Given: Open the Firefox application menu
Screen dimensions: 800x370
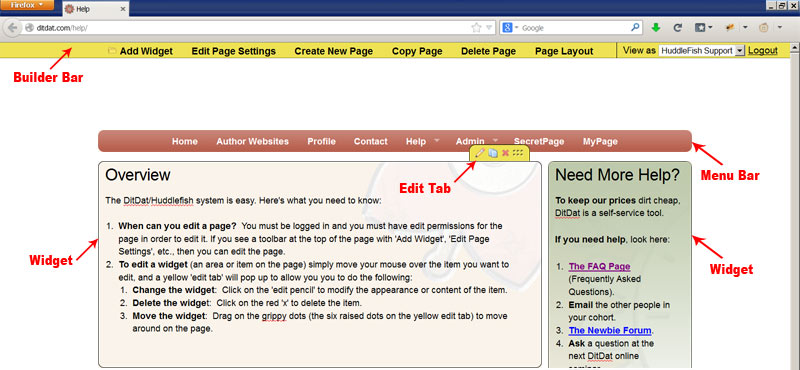Looking at the screenshot, I should point(27,5).
